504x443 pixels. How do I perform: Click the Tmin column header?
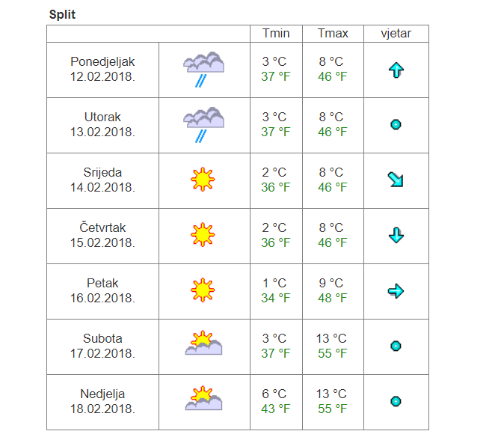(x=276, y=34)
